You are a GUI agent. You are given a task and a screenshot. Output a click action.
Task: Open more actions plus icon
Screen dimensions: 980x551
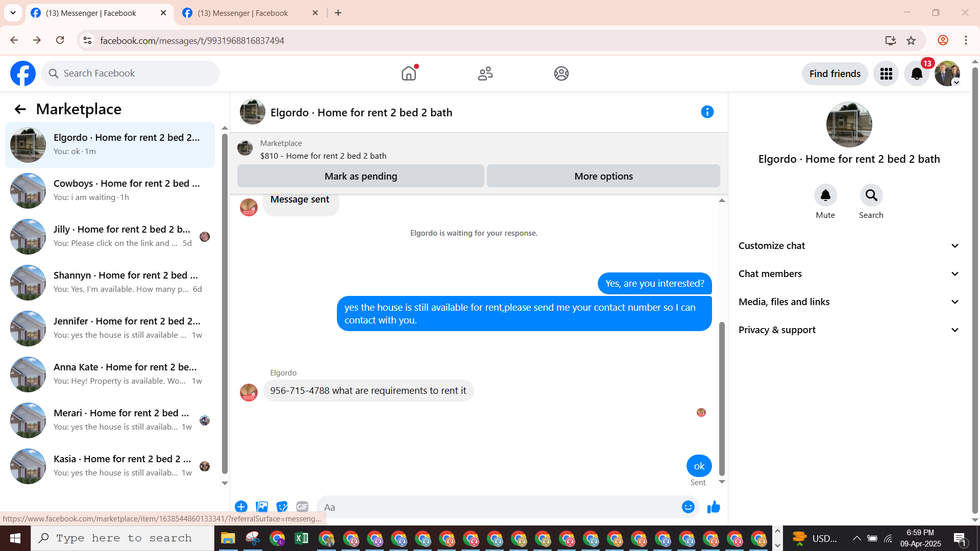[x=241, y=507]
